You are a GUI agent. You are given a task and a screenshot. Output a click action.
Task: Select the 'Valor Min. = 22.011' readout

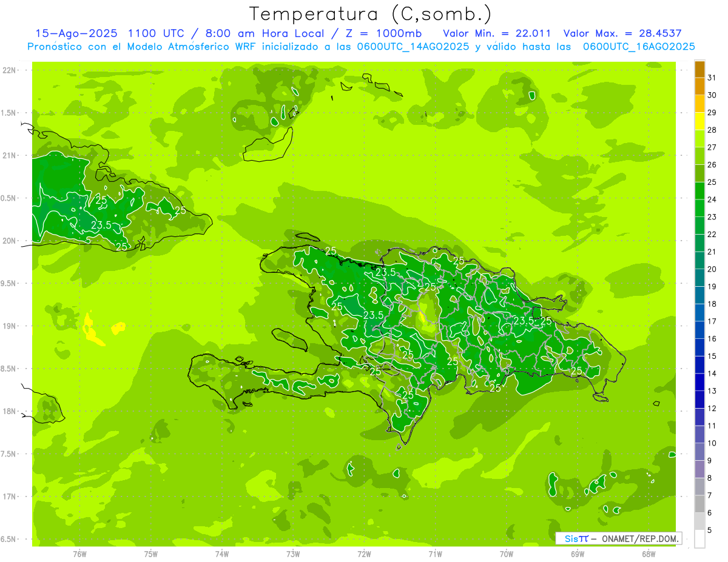[497, 33]
